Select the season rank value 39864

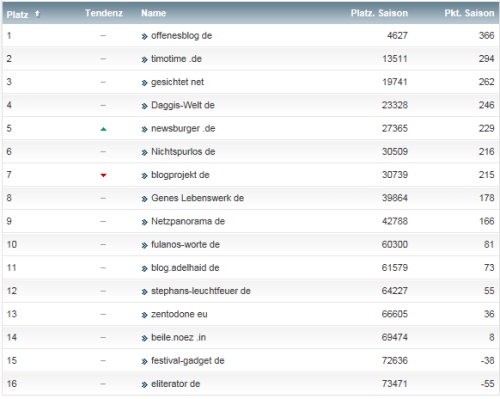pyautogui.click(x=395, y=198)
